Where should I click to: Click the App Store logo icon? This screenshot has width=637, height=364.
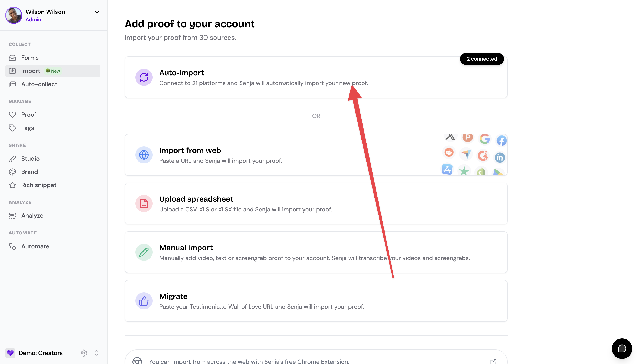(447, 169)
